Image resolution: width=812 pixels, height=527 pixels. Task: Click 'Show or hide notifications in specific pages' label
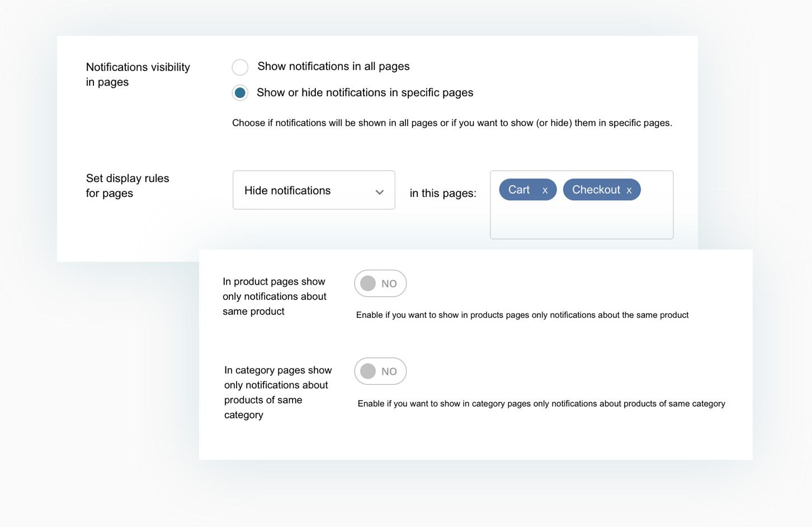365,93
